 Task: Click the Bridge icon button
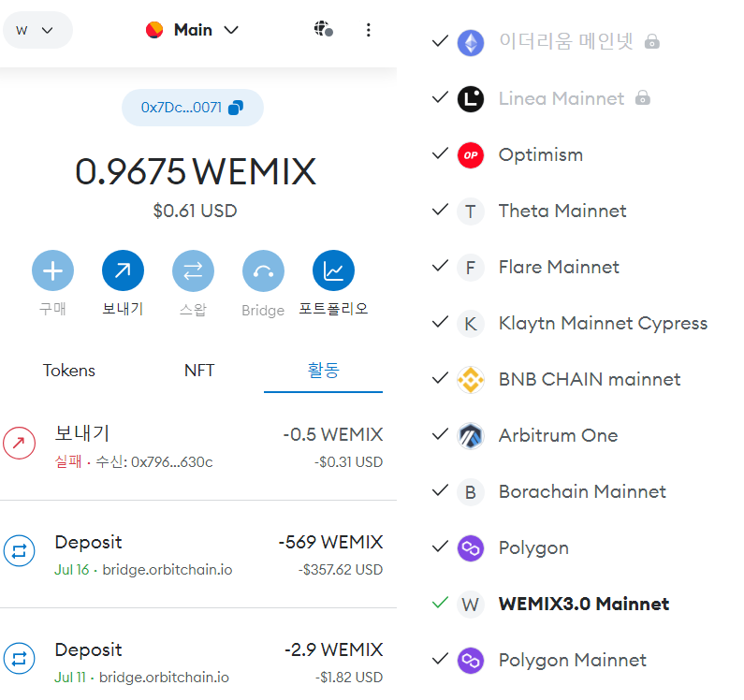pos(263,270)
